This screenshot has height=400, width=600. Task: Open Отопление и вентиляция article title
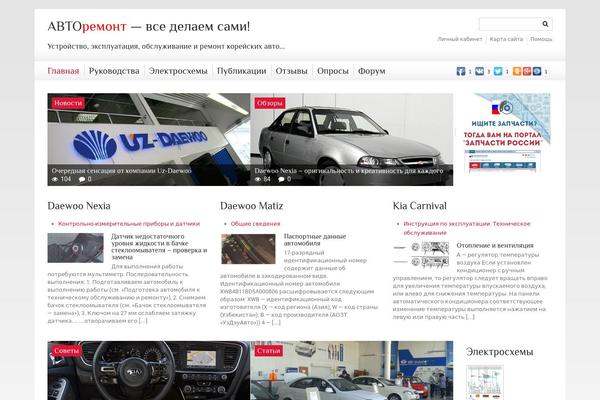click(495, 245)
